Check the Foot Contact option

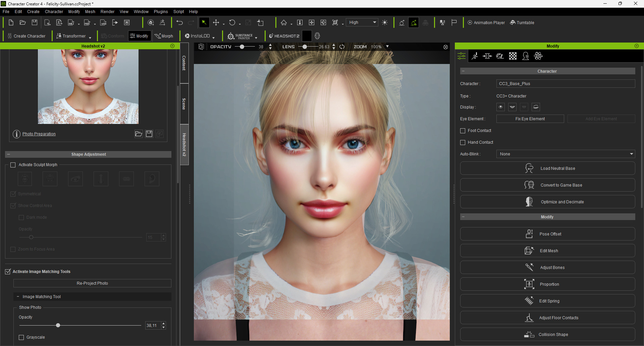pyautogui.click(x=463, y=131)
